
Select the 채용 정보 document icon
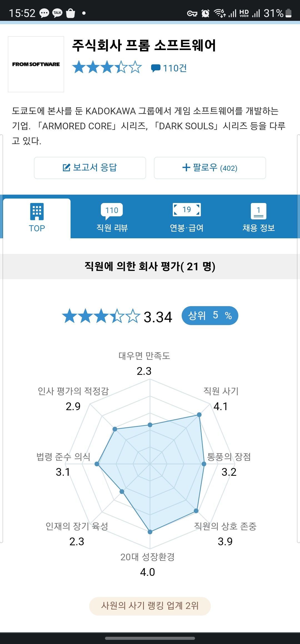(258, 210)
